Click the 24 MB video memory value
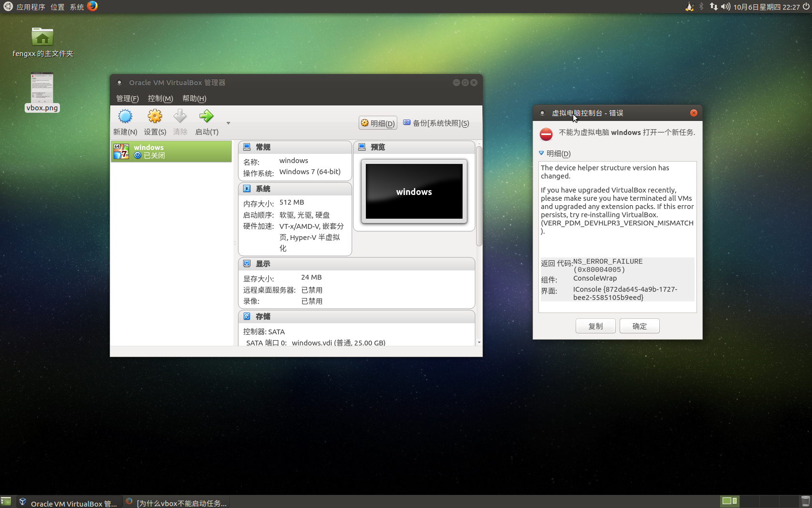Image resolution: width=812 pixels, height=508 pixels. pos(311,277)
